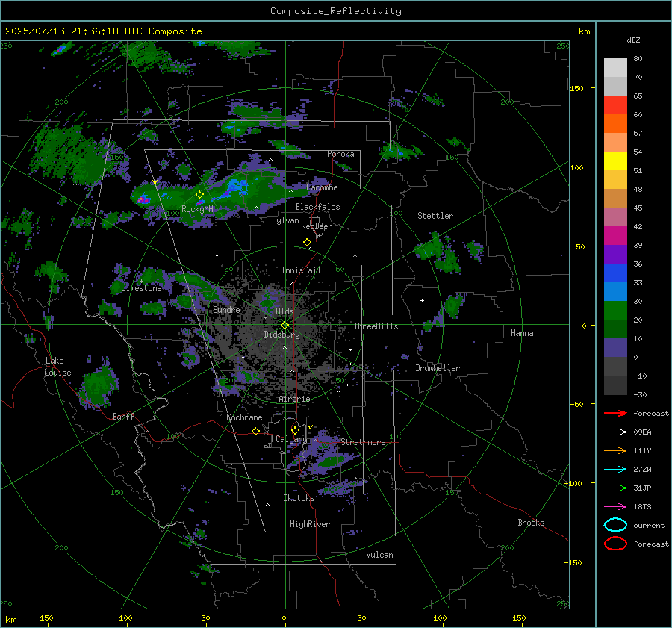
Task: Click the RockyMH label
Action: tap(198, 209)
